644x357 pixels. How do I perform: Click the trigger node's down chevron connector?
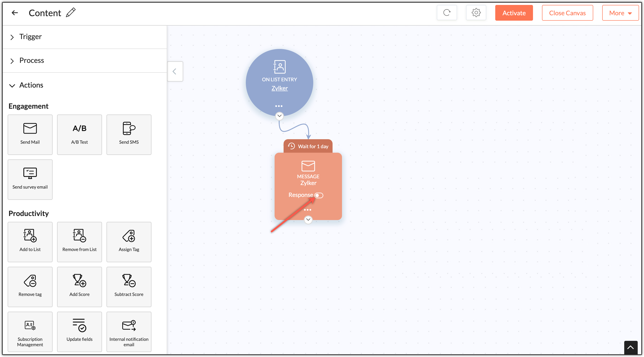(279, 116)
